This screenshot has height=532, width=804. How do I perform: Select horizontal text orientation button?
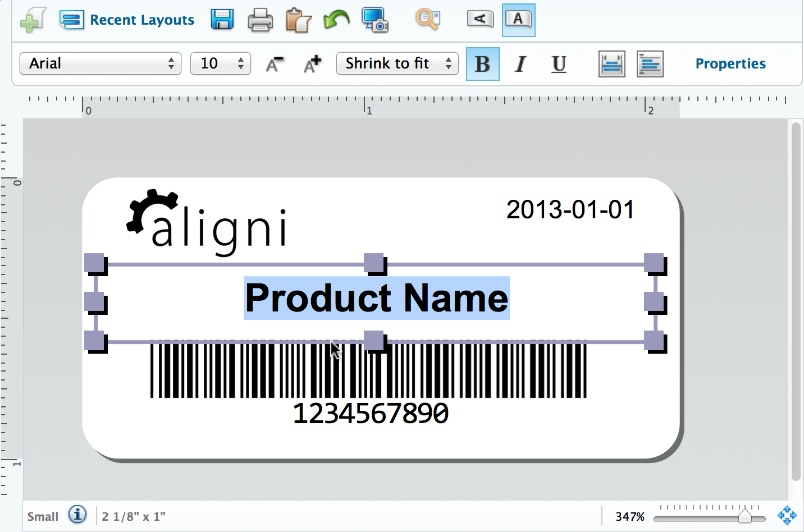(518, 20)
